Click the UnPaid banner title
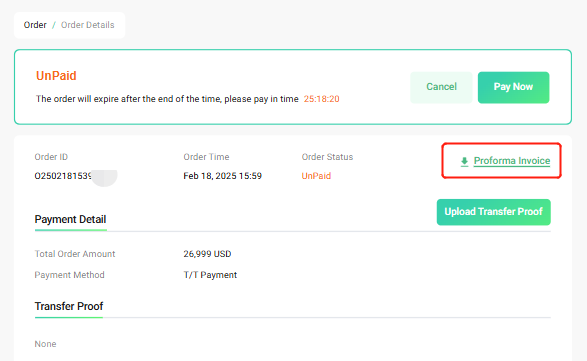 coord(56,76)
